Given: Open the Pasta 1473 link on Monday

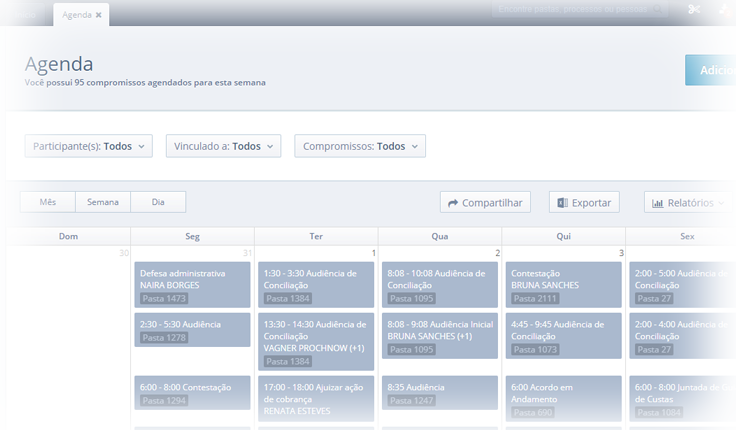Looking at the screenshot, I should (164, 299).
